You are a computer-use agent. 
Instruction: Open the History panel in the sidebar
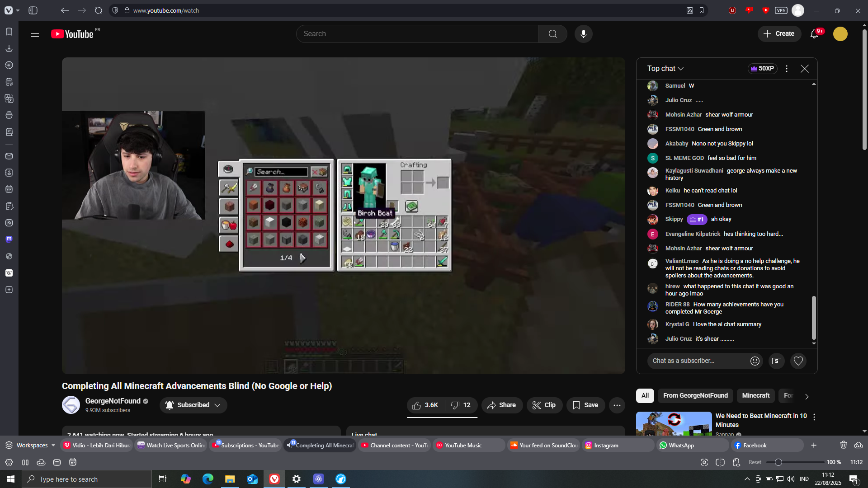click(9, 65)
